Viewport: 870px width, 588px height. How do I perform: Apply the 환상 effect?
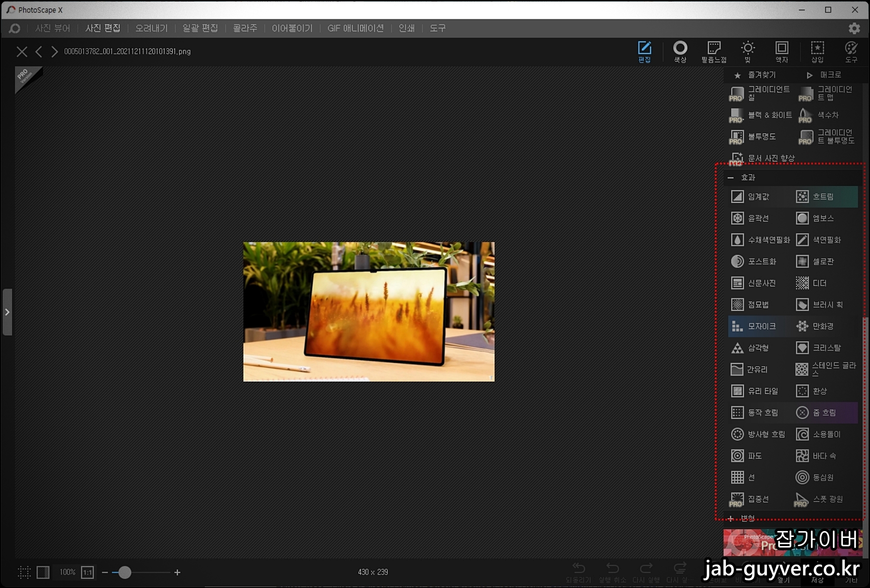pos(826,391)
